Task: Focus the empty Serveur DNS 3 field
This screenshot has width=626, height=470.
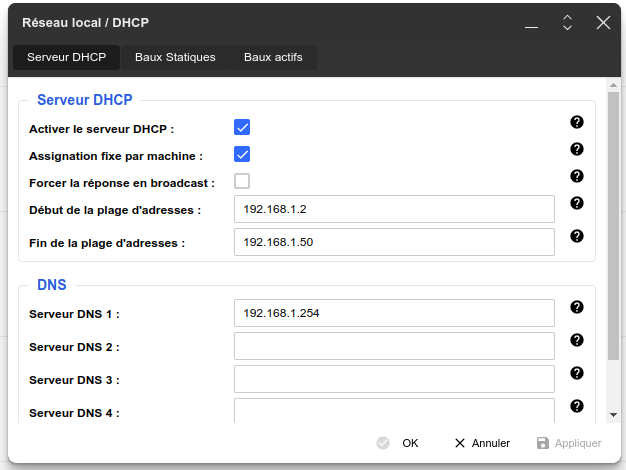Action: [x=394, y=379]
